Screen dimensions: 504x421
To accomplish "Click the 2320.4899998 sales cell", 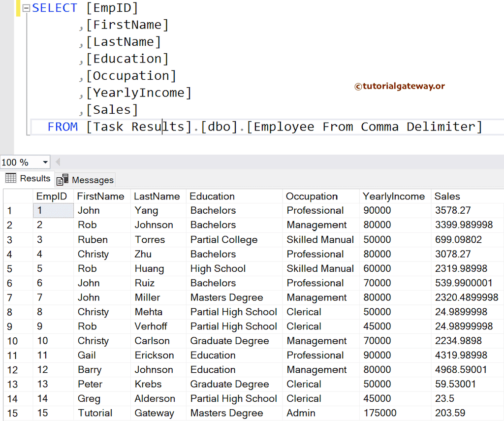I will pos(468,297).
